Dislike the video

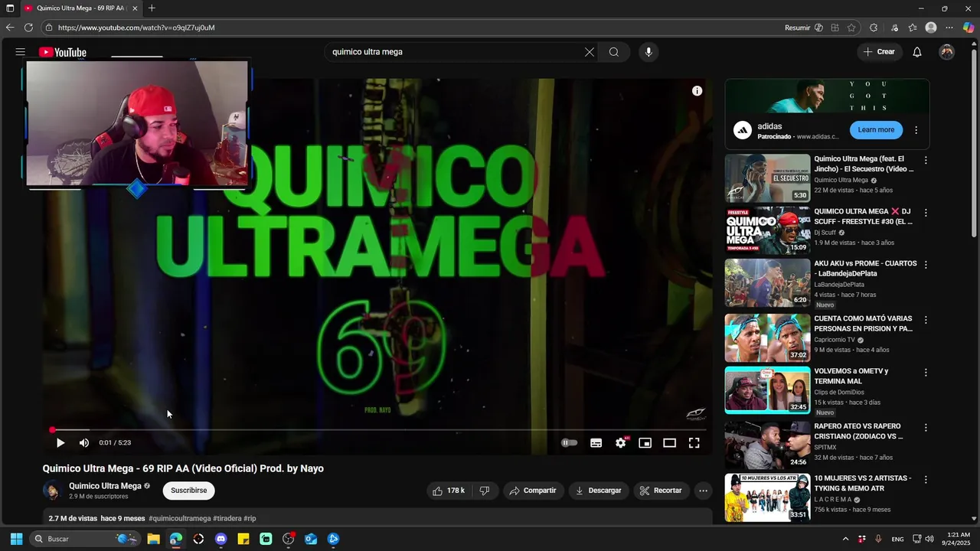tap(484, 491)
